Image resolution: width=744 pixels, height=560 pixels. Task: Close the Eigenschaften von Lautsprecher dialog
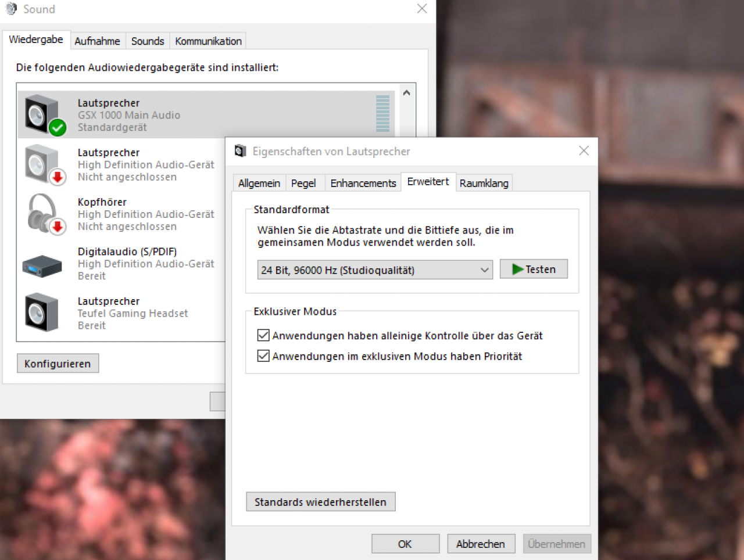click(584, 150)
